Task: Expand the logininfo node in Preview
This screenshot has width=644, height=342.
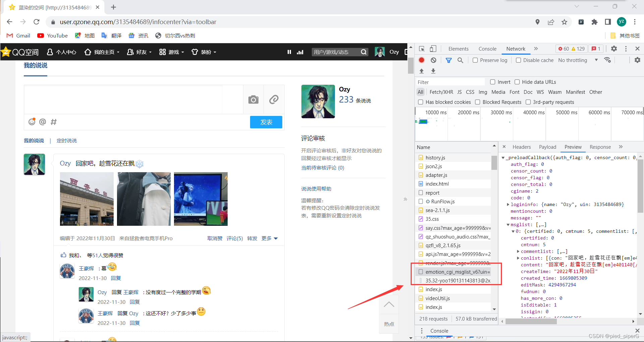Action: pyautogui.click(x=508, y=204)
